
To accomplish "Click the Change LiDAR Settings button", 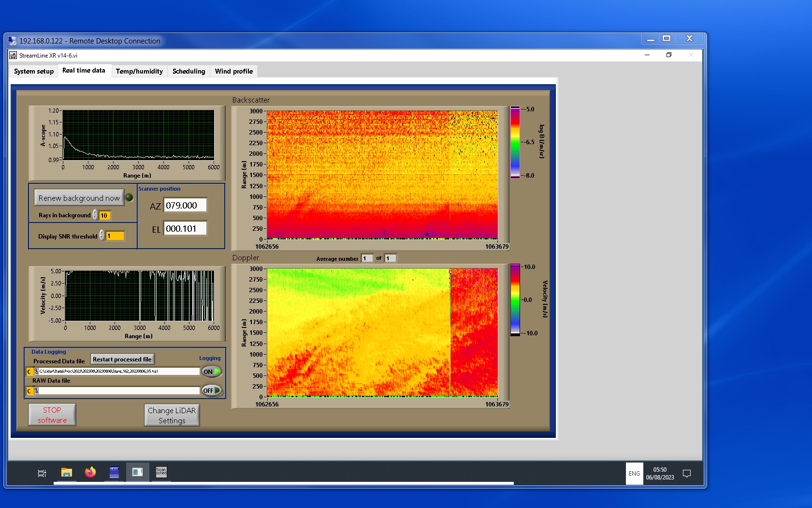I will click(172, 415).
